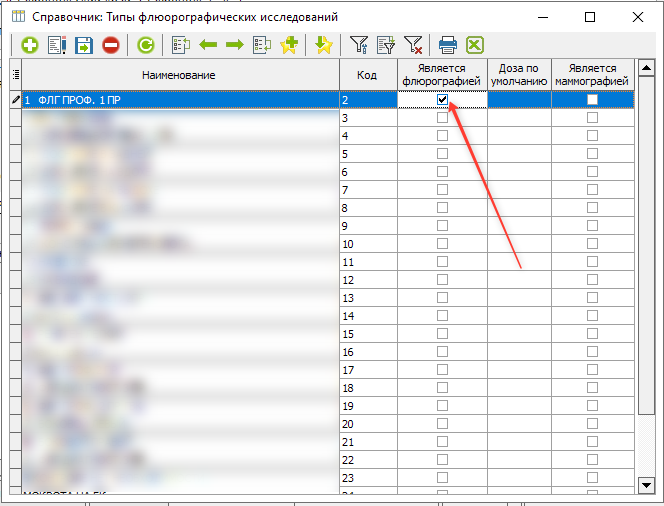The height and width of the screenshot is (506, 664).
Task: Click the star with green plus icon
Action: [x=289, y=45]
